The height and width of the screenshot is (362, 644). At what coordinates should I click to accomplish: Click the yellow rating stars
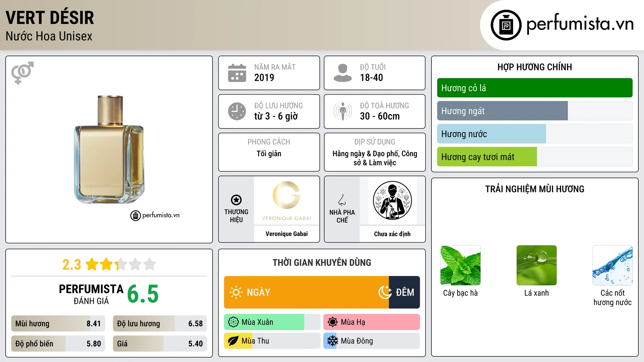[x=120, y=264]
